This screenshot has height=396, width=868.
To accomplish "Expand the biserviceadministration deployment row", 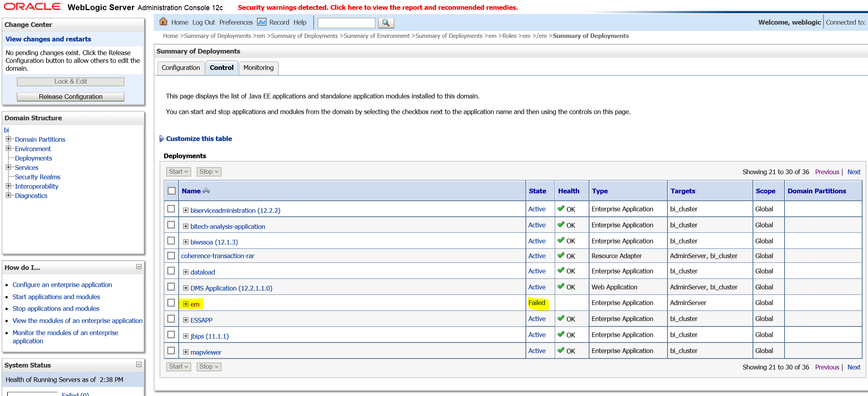I will click(186, 210).
